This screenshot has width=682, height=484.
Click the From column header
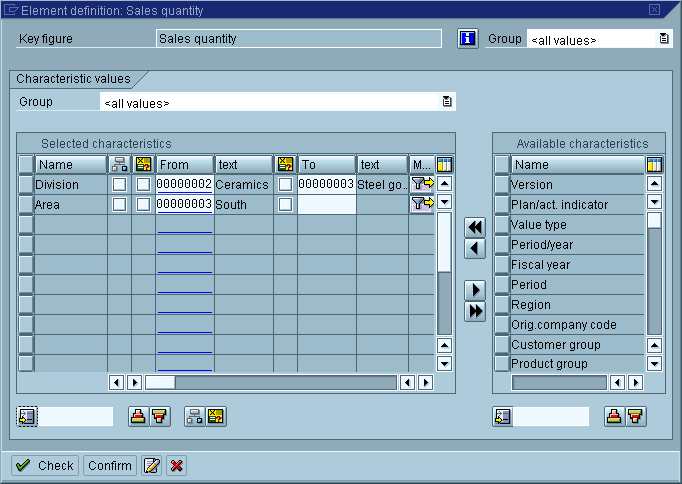coord(185,164)
